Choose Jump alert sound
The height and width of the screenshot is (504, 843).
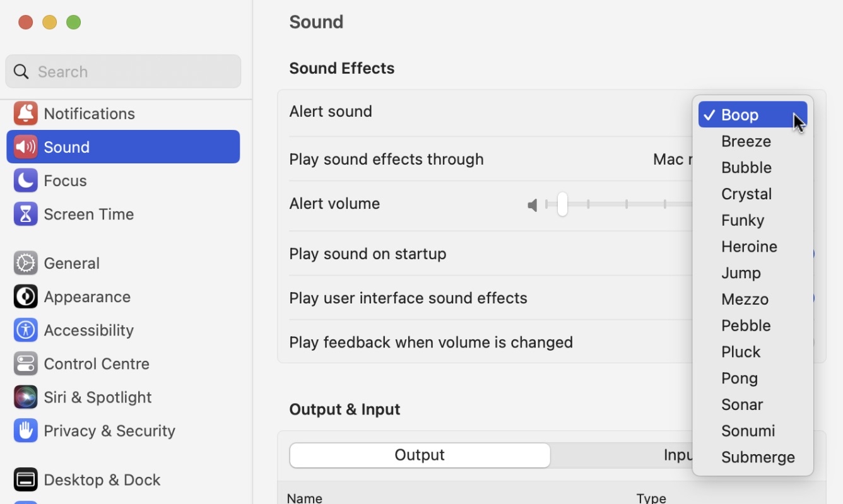point(753,273)
